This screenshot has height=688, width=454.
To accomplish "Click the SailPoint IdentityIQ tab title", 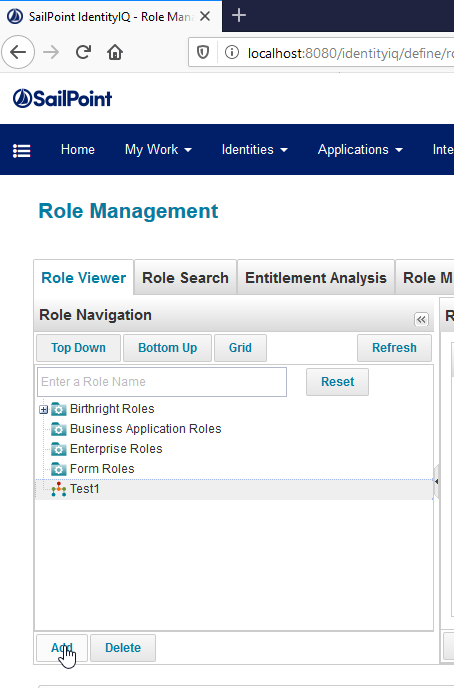I will point(111,17).
